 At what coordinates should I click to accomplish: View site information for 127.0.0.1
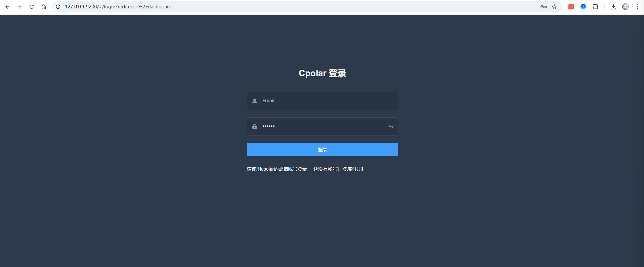coord(58,7)
